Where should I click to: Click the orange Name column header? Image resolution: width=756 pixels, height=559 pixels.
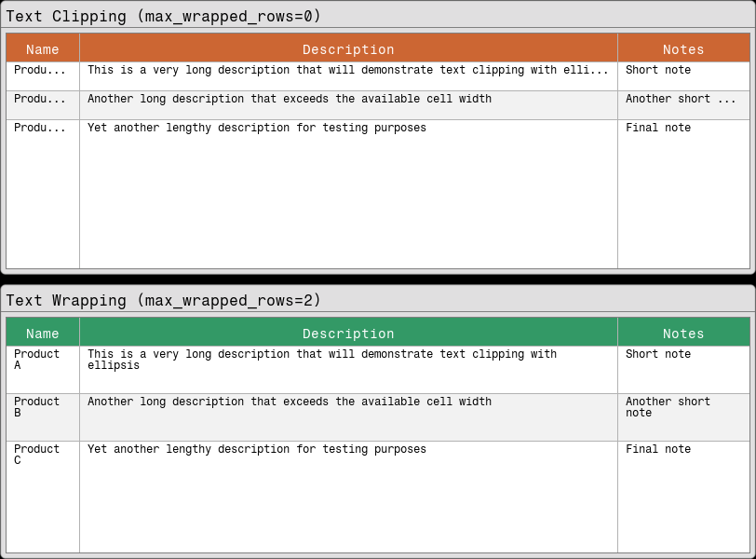click(x=42, y=48)
